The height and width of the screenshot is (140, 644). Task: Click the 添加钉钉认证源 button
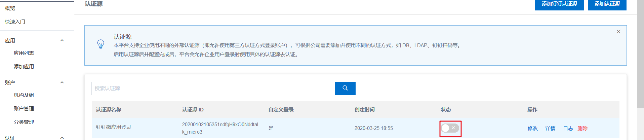(x=559, y=4)
